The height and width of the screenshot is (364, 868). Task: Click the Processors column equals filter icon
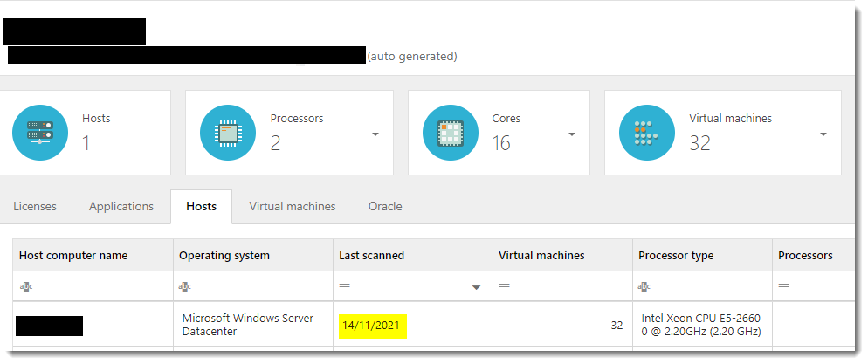click(x=784, y=286)
